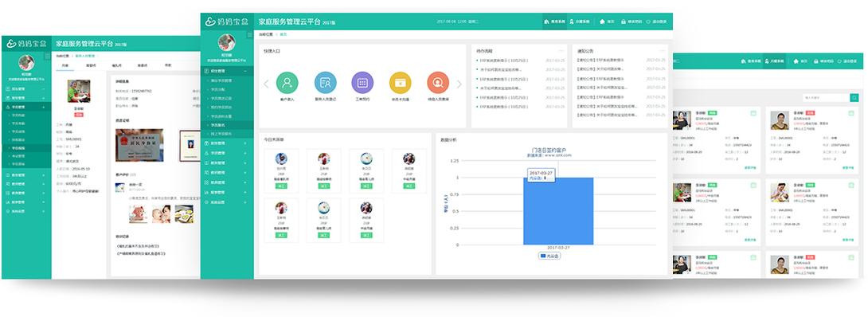The width and height of the screenshot is (868, 317).
Task: Switch to 月嫂系统 in right window header
Action: (776, 61)
